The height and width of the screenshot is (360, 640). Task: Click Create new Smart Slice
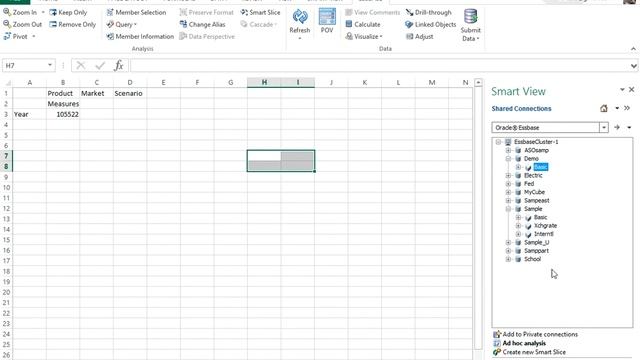(529, 352)
